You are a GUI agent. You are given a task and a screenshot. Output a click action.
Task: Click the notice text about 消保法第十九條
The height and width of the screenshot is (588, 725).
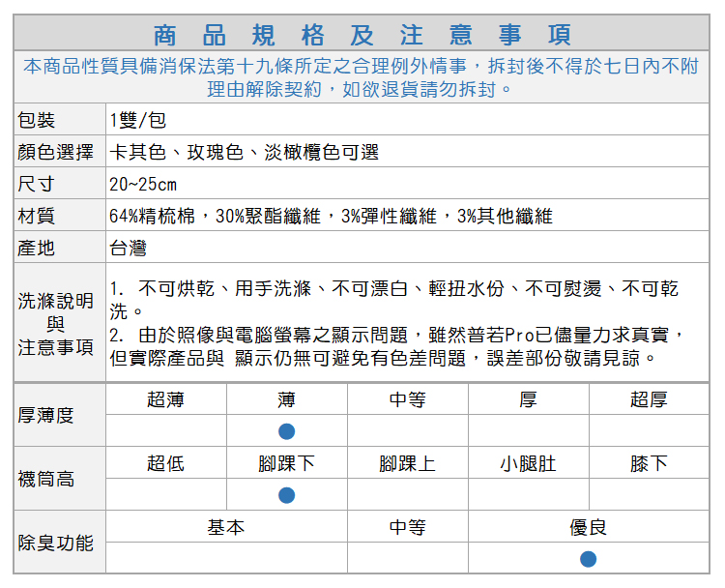click(x=362, y=77)
